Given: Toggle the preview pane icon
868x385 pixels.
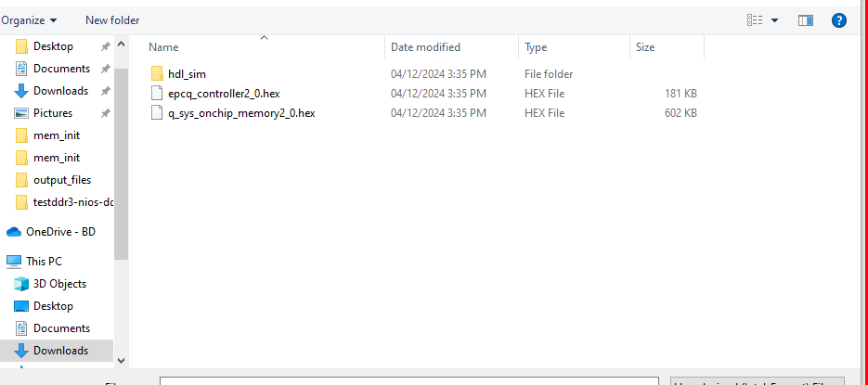Looking at the screenshot, I should [805, 19].
